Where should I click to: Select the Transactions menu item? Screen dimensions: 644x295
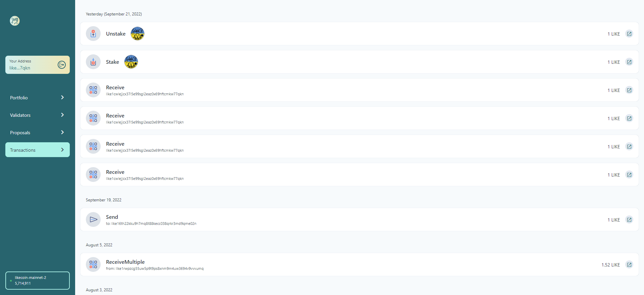(x=38, y=150)
